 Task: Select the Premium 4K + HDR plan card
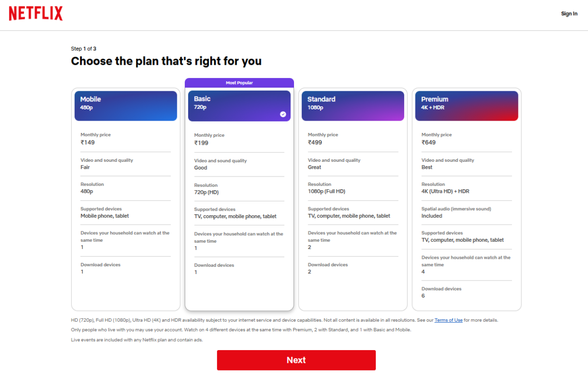466,105
